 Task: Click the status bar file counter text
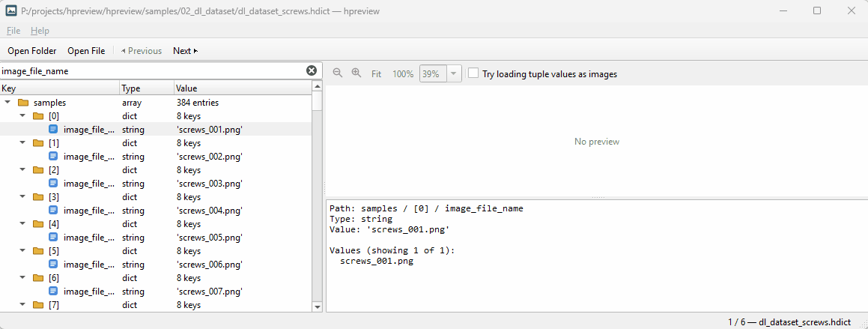[x=789, y=322]
